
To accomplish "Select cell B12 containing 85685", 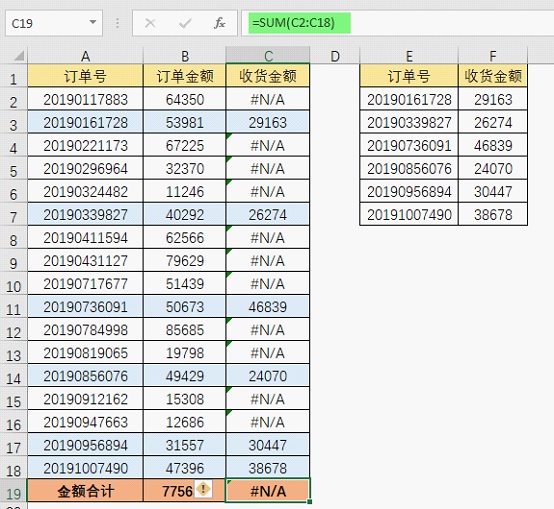I will click(x=184, y=330).
